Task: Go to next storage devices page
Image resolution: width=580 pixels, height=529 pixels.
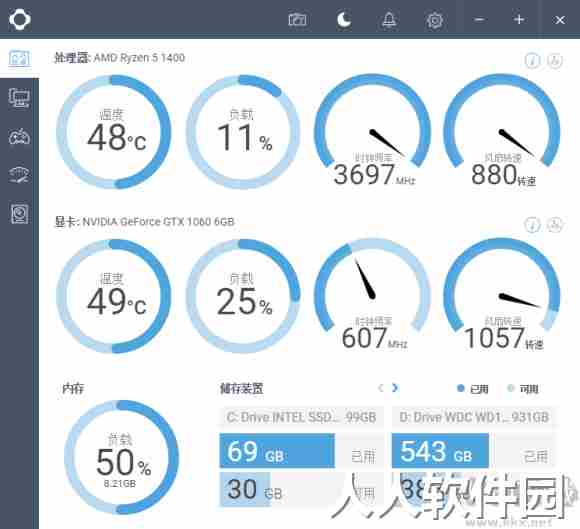Action: (395, 388)
